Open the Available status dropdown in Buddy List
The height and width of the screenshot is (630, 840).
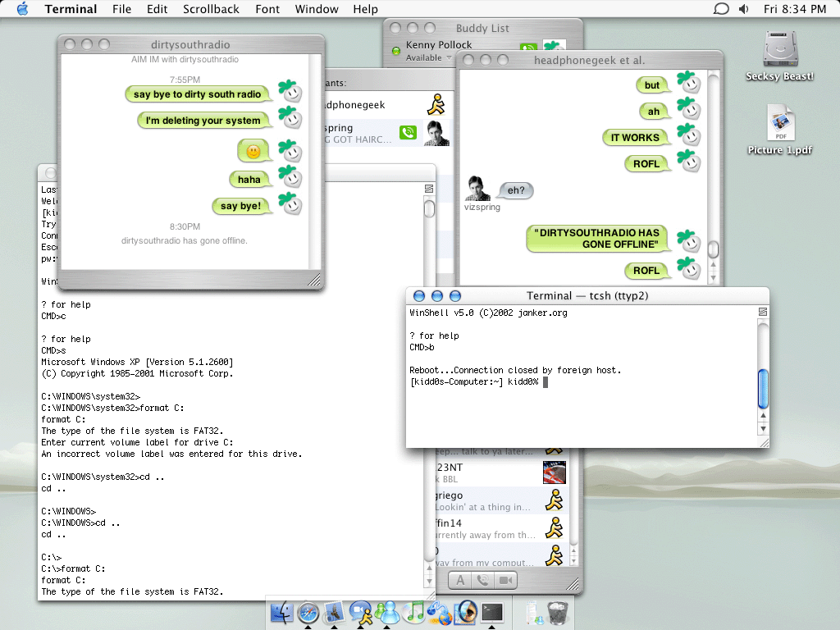428,58
